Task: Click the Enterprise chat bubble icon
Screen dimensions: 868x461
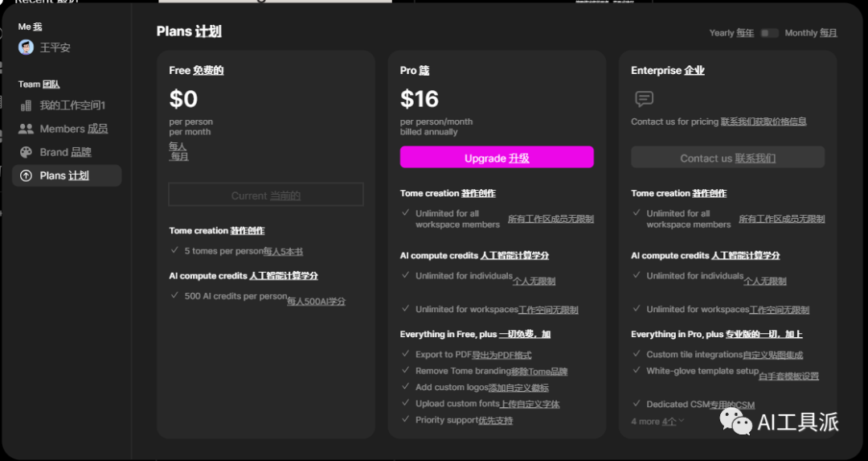Action: [x=644, y=99]
